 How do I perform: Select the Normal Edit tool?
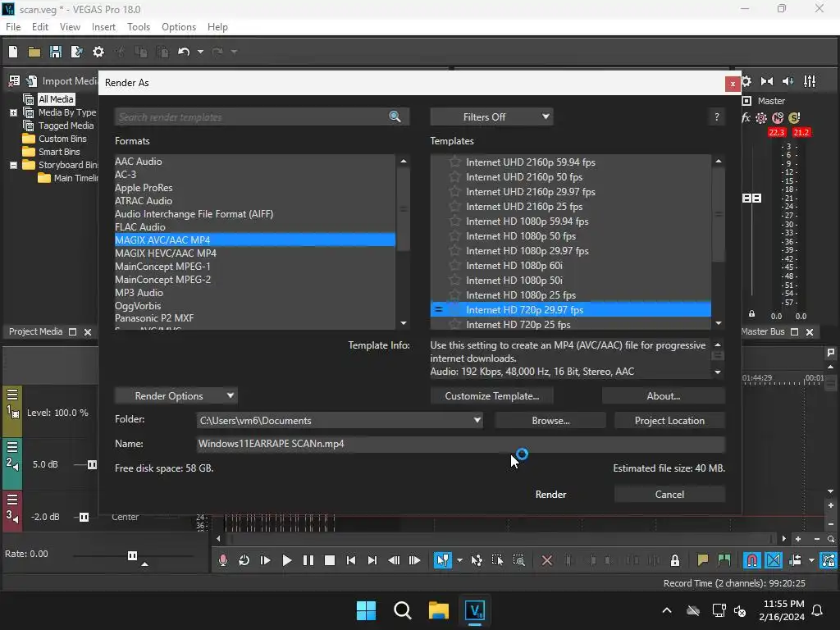tap(442, 560)
